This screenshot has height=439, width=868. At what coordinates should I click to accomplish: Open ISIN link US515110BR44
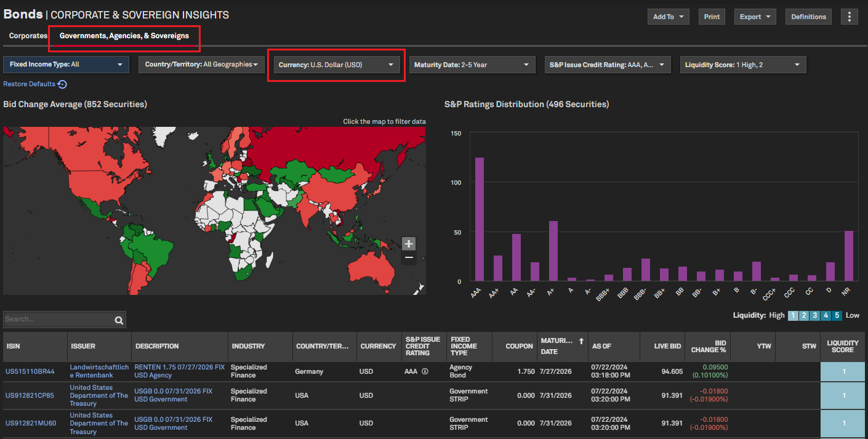(30, 371)
